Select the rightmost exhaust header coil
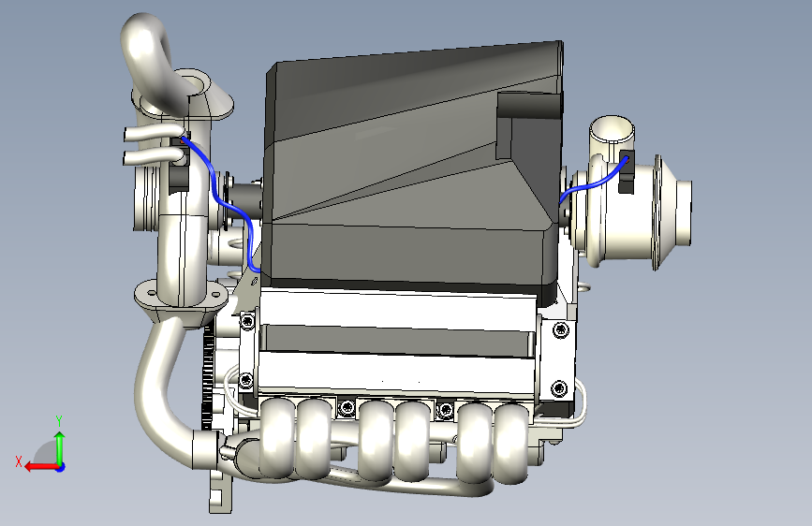Viewport: 812px width, 526px height. (510, 443)
